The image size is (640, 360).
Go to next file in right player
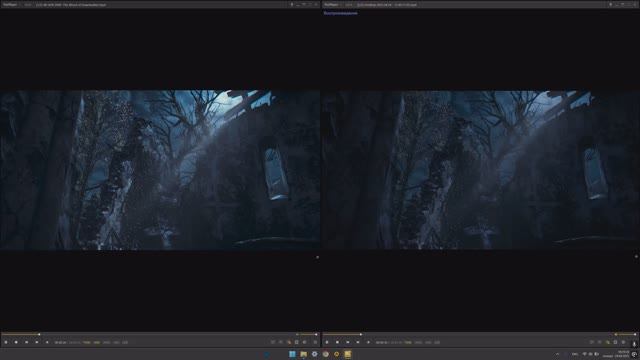[358, 342]
